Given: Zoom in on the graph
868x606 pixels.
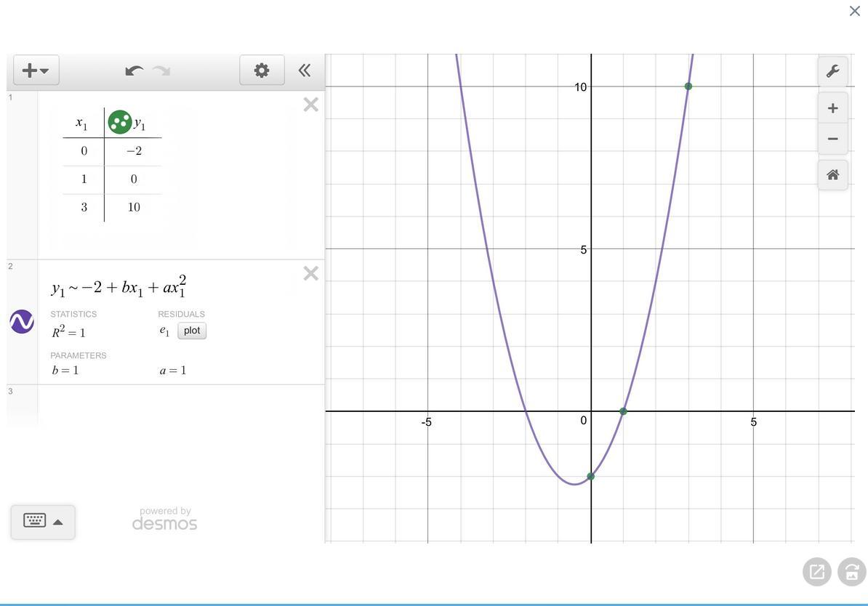Looking at the screenshot, I should click(832, 108).
